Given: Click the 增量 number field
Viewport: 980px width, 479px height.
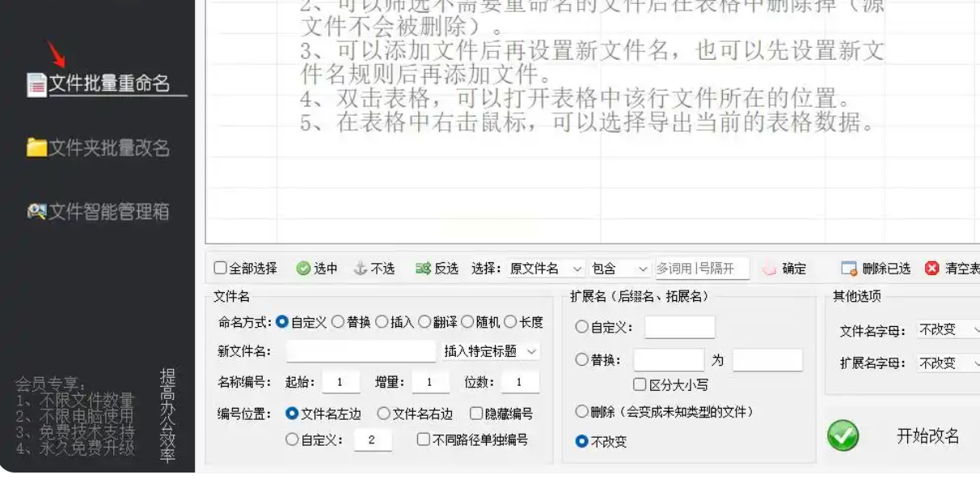Looking at the screenshot, I should pyautogui.click(x=430, y=382).
